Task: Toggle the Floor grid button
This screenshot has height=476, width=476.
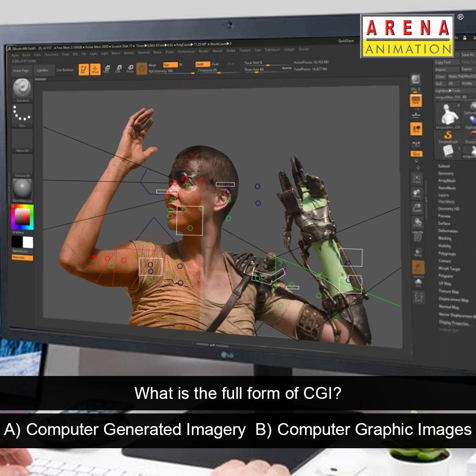Action: [416, 115]
